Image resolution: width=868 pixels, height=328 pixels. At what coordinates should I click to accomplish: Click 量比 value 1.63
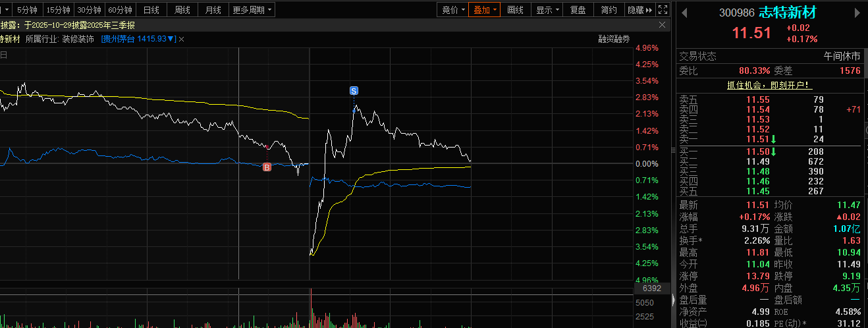(x=852, y=240)
